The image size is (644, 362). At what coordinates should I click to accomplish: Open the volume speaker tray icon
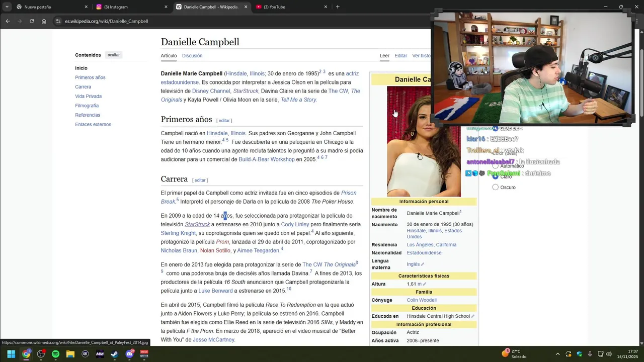(609, 354)
